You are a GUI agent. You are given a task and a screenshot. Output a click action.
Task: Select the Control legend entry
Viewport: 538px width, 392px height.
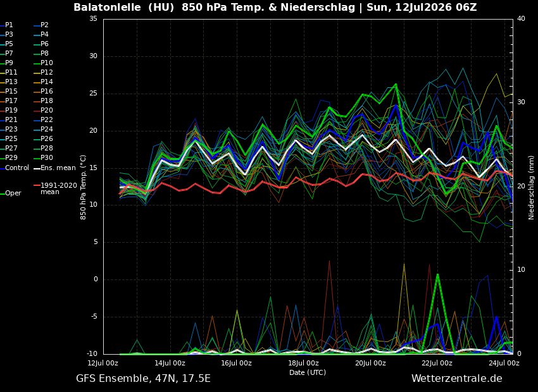click(x=15, y=168)
